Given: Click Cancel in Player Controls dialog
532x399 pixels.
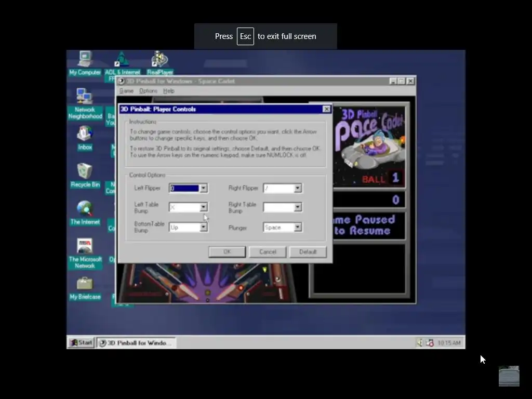Looking at the screenshot, I should click(x=268, y=252).
